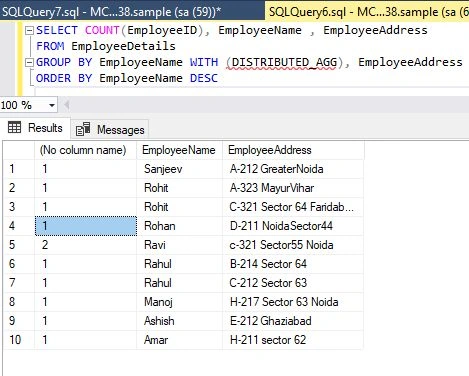Select the Rohan name cell
This screenshot has width=469, height=376.
180,226
